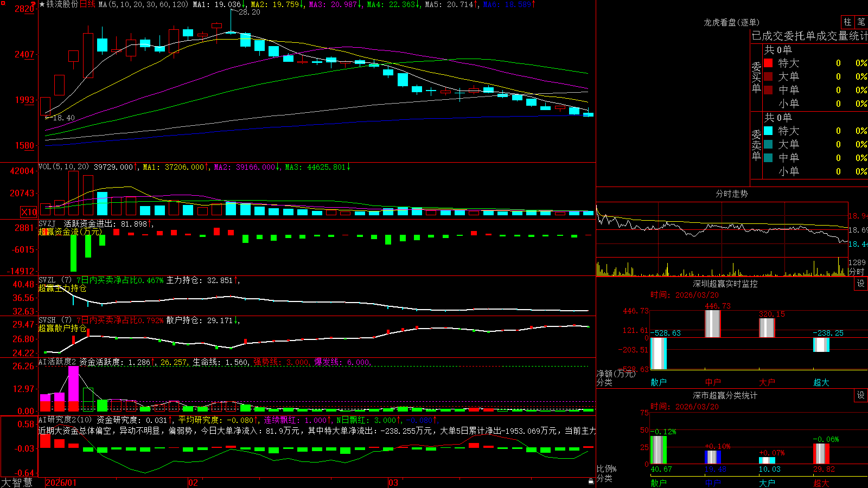868x488 pixels.
Task: Click the VOL(5,10,20) indicator label
Action: click(x=63, y=167)
